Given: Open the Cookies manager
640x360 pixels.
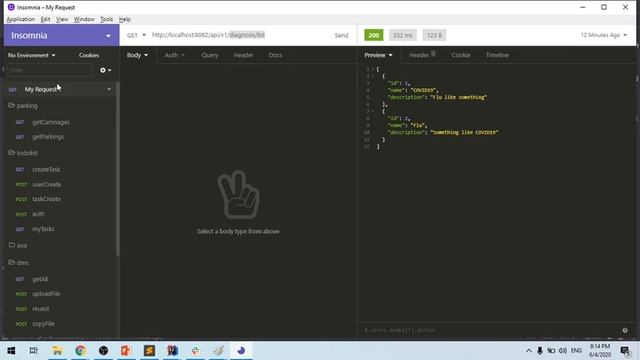Looking at the screenshot, I should (x=89, y=55).
